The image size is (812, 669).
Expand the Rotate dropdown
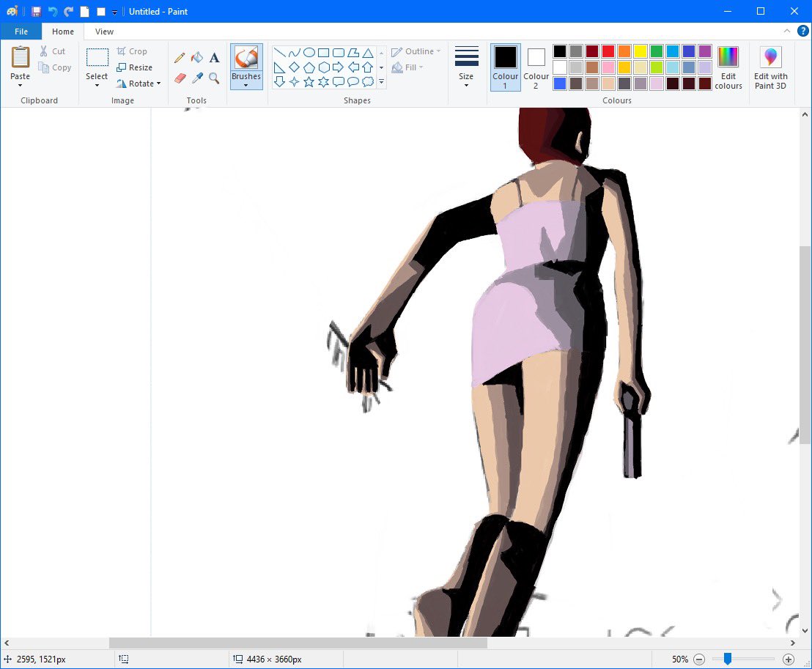158,84
